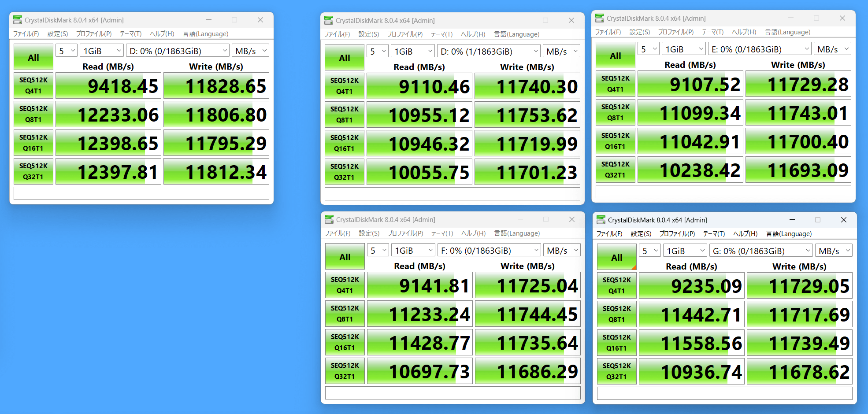Select the 11686.29 write result

528,371
